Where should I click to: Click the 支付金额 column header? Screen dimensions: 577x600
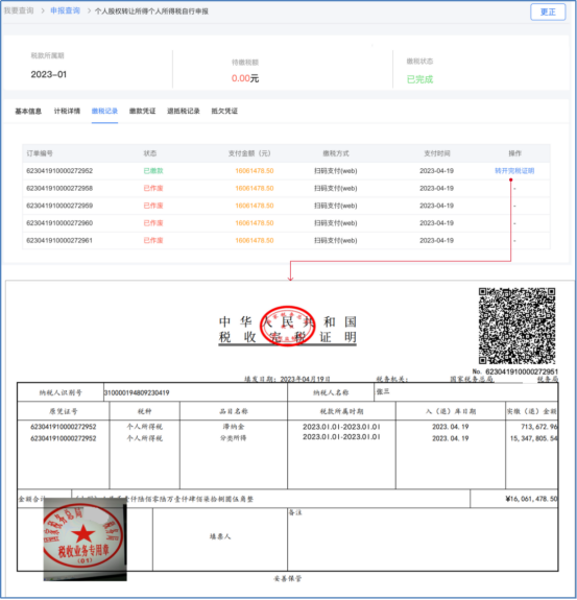pyautogui.click(x=249, y=153)
